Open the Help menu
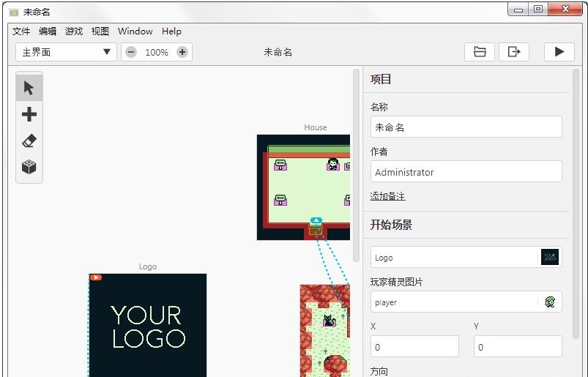The height and width of the screenshot is (377, 588). (172, 31)
